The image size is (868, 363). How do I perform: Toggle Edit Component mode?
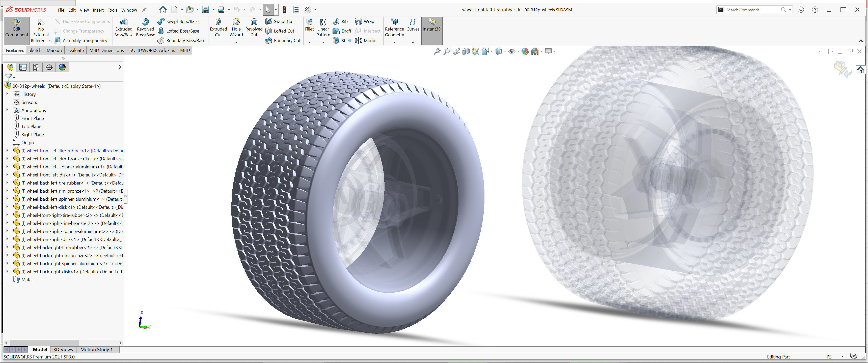(x=16, y=28)
